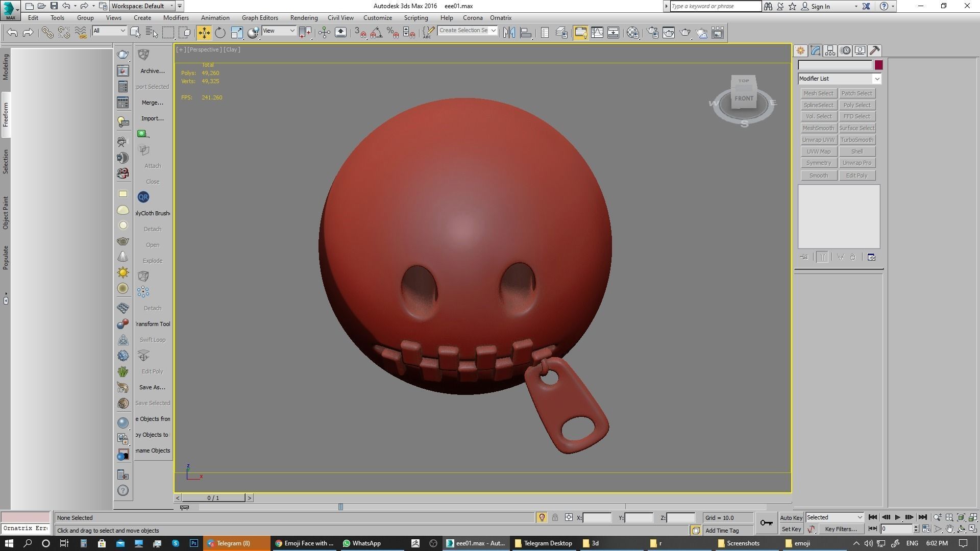
Task: Toggle Isolate Selection lightbulb icon
Action: pyautogui.click(x=542, y=517)
